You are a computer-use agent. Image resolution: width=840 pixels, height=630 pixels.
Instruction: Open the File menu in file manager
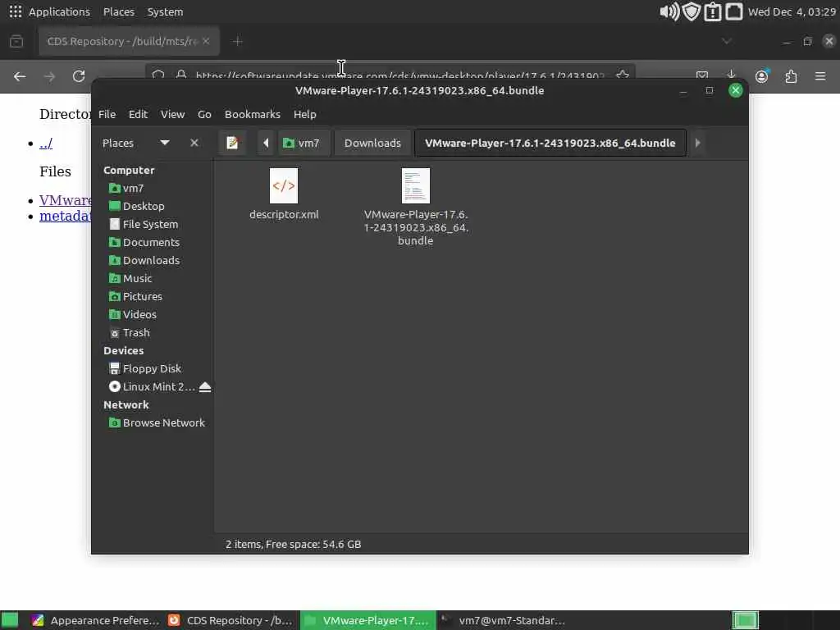tap(107, 114)
